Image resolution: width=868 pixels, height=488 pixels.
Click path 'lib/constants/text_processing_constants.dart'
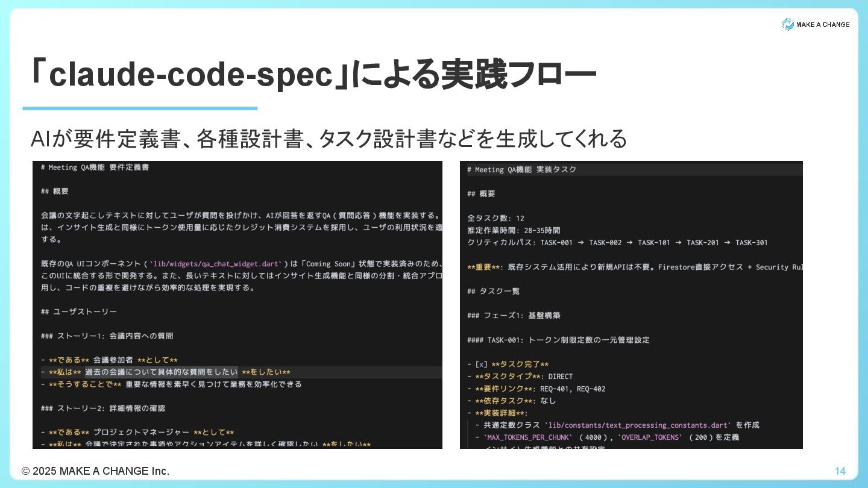pyautogui.click(x=637, y=425)
